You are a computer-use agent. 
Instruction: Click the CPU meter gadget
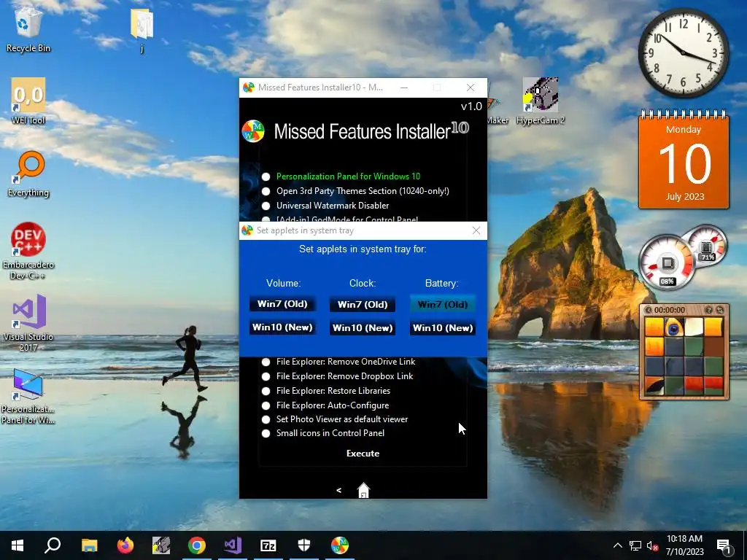coord(667,264)
